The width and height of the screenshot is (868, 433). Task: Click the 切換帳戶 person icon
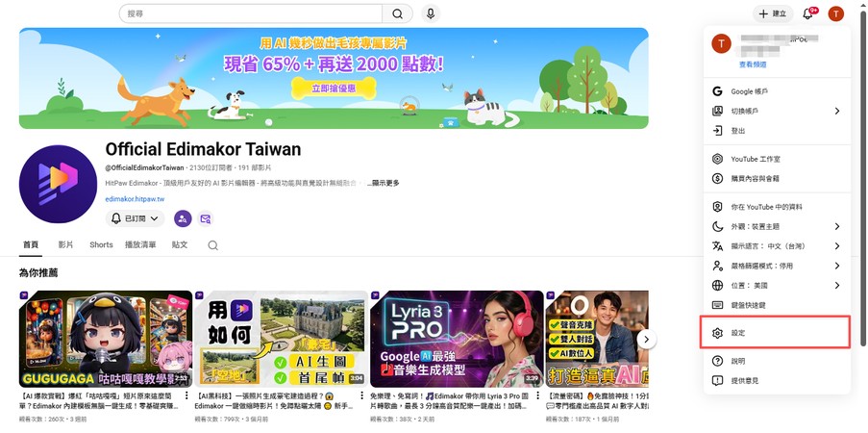[717, 111]
